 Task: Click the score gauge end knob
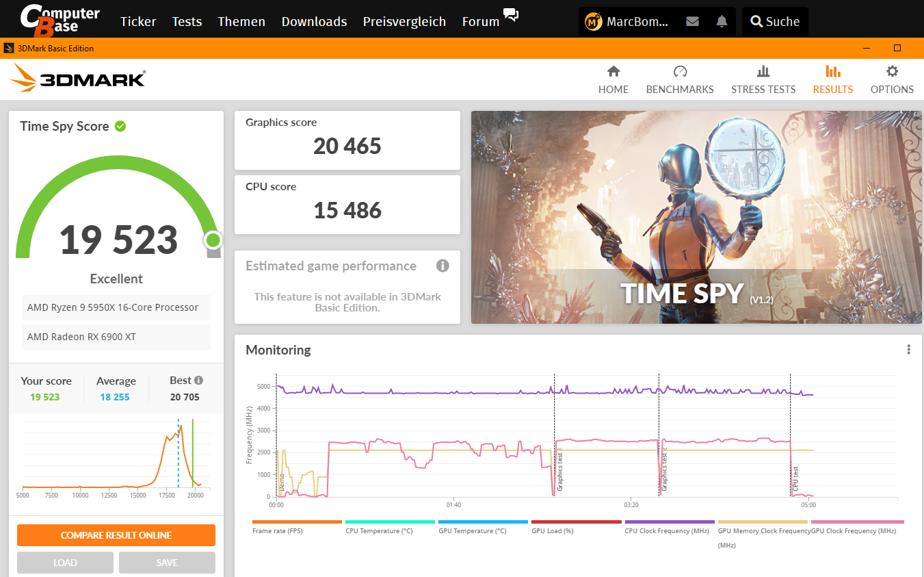pos(213,240)
